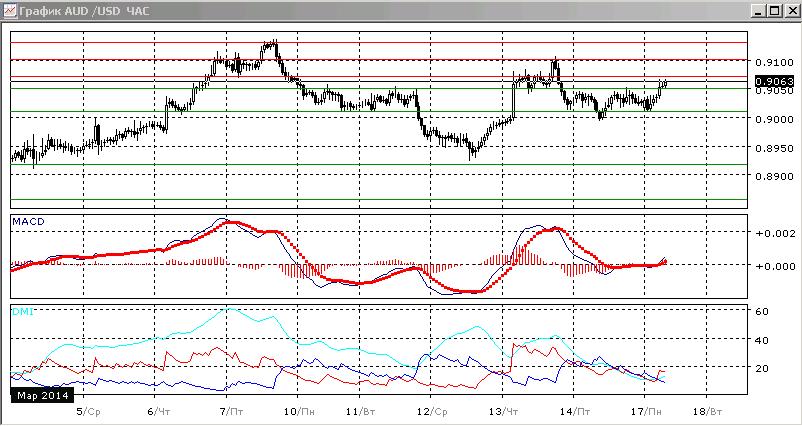Click the 0.9100 price axis label
Viewport: 802px width, 426px height.
click(x=772, y=62)
